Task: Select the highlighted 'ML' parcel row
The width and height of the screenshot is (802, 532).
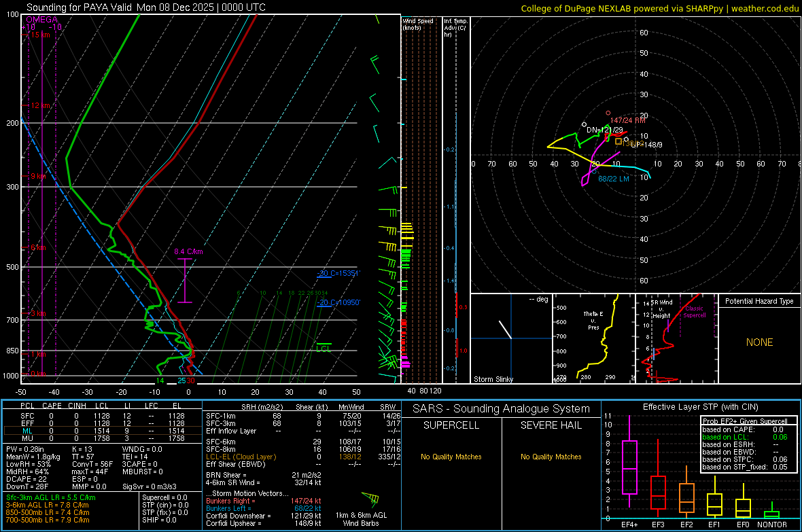Action: pyautogui.click(x=103, y=431)
